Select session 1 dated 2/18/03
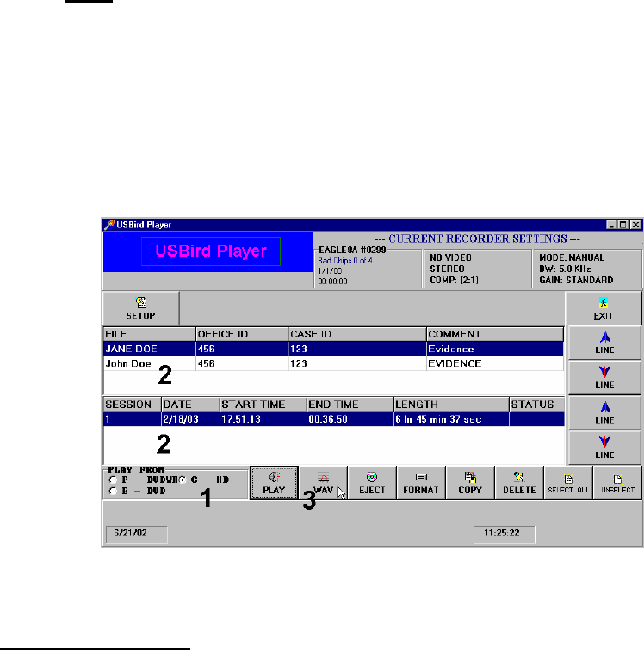Screen dimensions: 644x650 click(334, 418)
